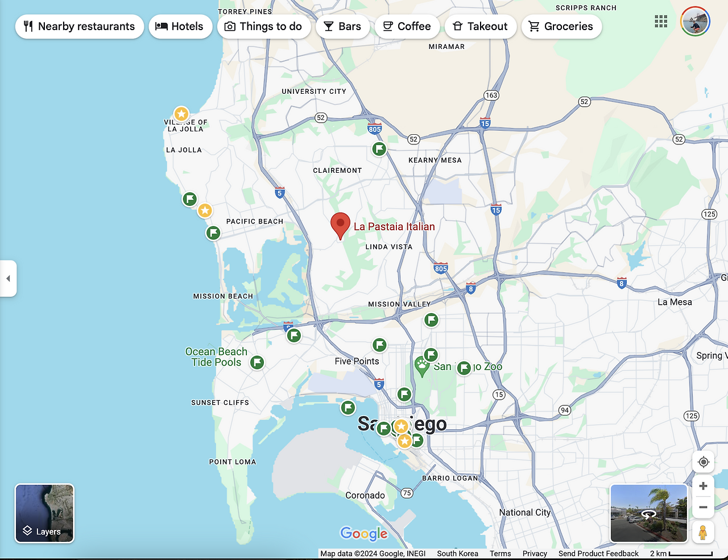Viewport: 728px width, 560px height.
Task: Click the Google apps grid icon
Action: (661, 21)
